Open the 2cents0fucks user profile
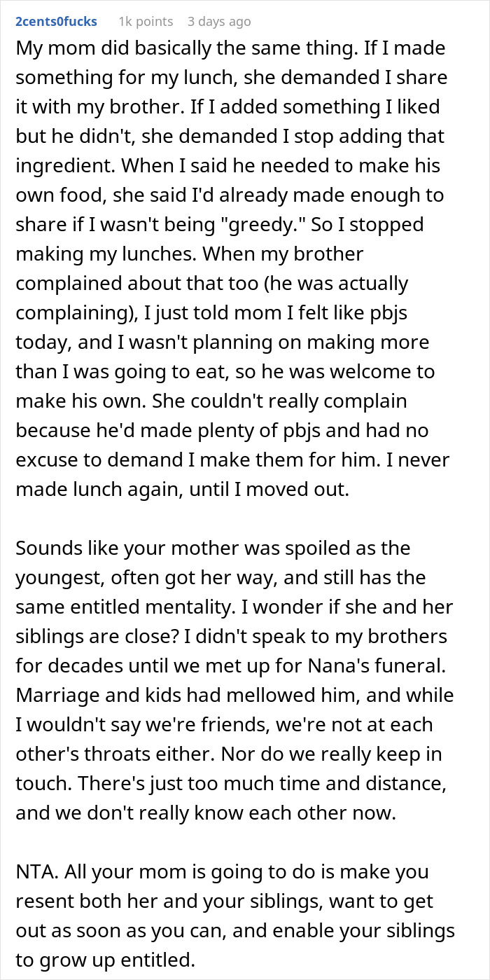The width and height of the screenshot is (490, 980). pyautogui.click(x=56, y=22)
